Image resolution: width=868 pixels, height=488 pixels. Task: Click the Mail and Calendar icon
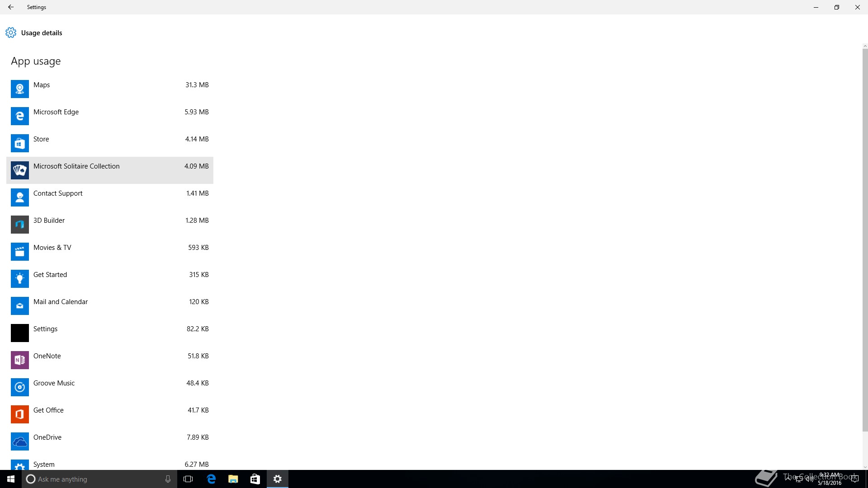tap(20, 306)
